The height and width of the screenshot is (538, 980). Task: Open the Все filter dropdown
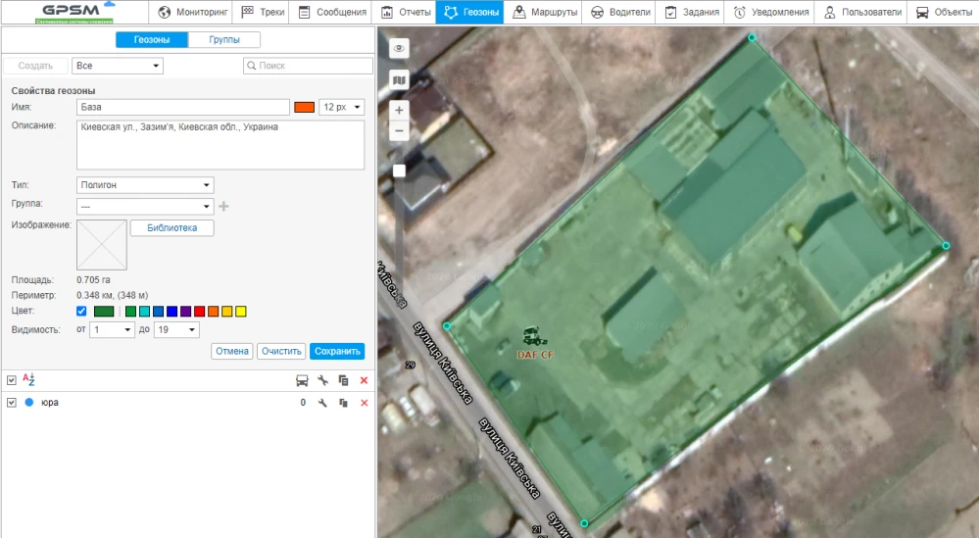click(x=118, y=66)
